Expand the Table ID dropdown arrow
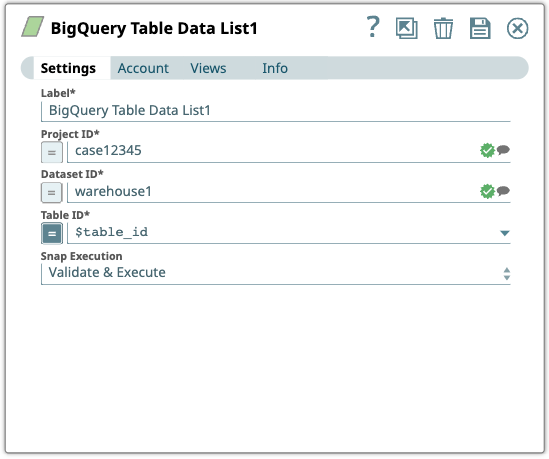549x459 pixels. click(x=505, y=233)
